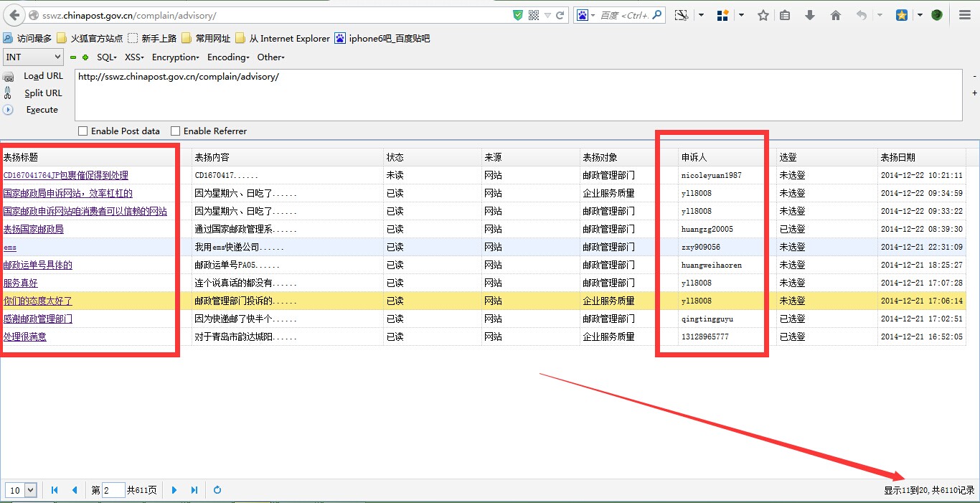Screen dimensions: 980x503
Task: Go back with the browser back arrow
Action: tap(14, 15)
